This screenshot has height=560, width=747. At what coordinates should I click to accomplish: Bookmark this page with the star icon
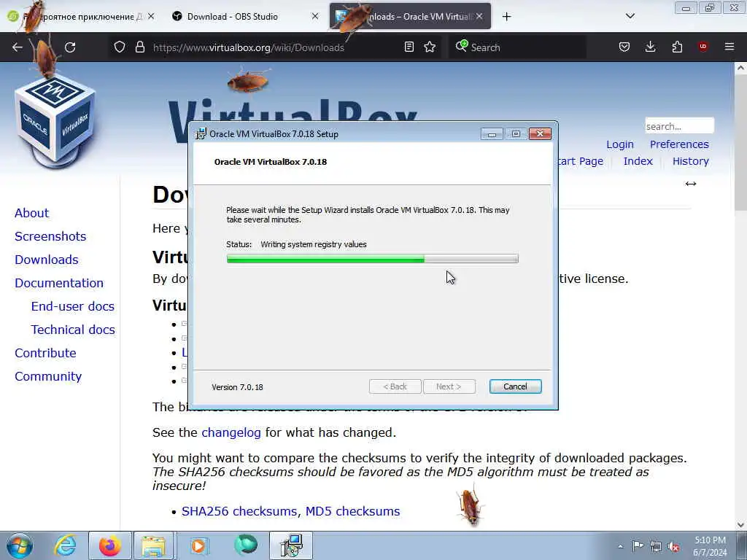(x=430, y=47)
